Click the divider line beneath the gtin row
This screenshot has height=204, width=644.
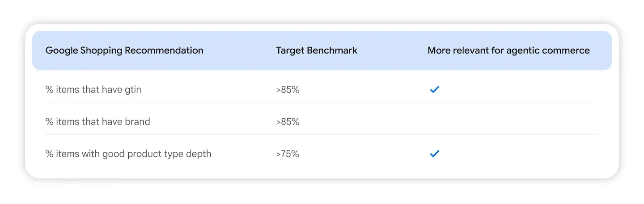pos(322,102)
